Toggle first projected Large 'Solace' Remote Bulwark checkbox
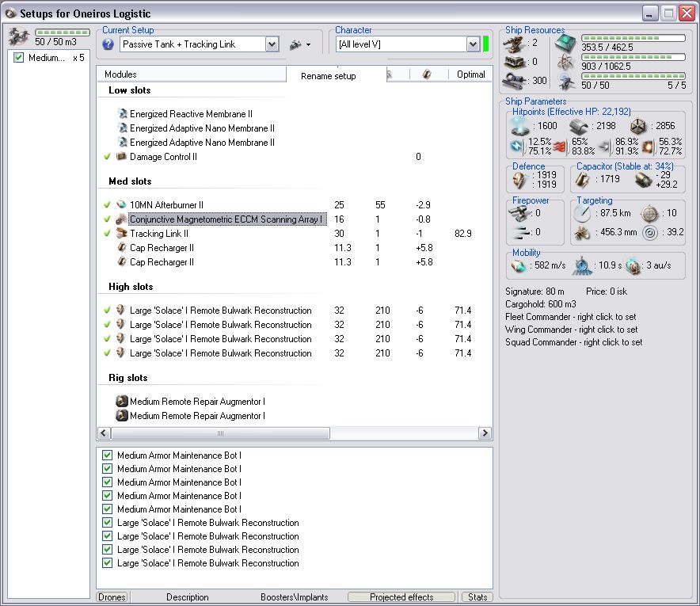700x606 pixels. pyautogui.click(x=107, y=523)
